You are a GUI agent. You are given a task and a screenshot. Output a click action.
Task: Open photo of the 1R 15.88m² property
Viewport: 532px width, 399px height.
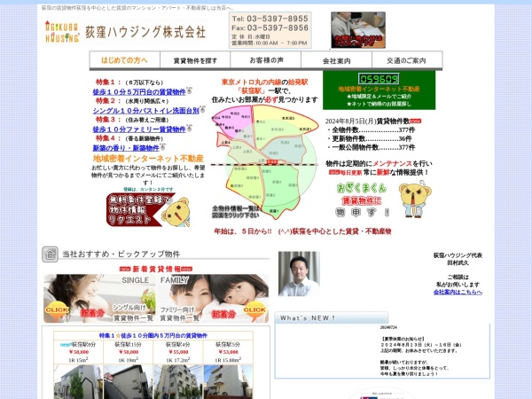coord(228,381)
